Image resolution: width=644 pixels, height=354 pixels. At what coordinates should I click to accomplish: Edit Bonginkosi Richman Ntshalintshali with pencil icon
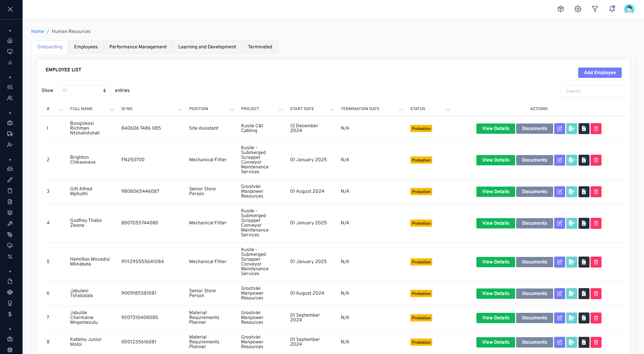pyautogui.click(x=560, y=129)
